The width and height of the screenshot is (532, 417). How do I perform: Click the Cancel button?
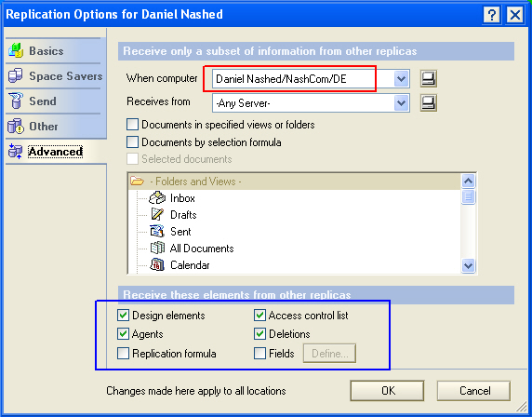(474, 391)
